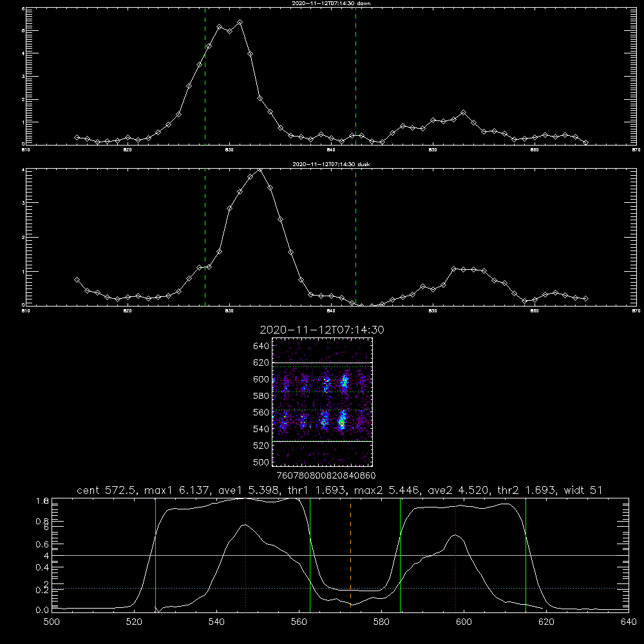Click the 0.6 label on bottom plot y-axis
This screenshot has height=644, width=644.
42,544
